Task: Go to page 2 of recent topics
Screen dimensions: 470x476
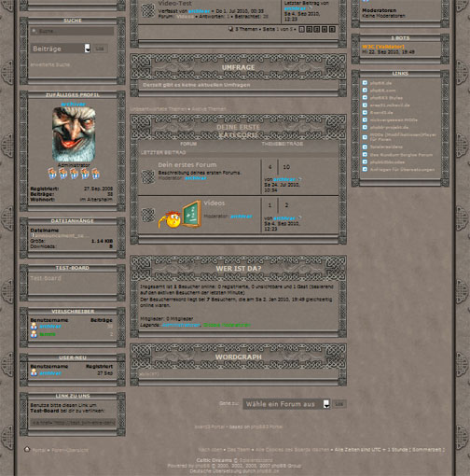Action: (x=309, y=29)
